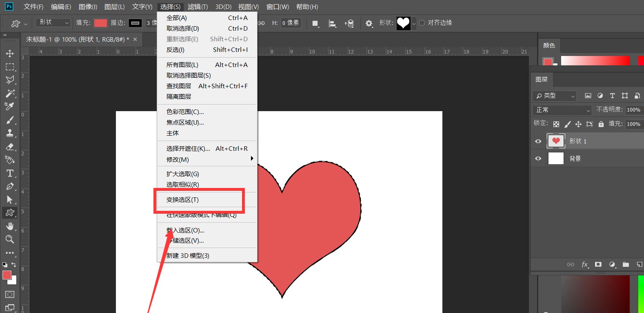Click the path operations icon in options bar
Image resolution: width=644 pixels, height=313 pixels.
[315, 23]
